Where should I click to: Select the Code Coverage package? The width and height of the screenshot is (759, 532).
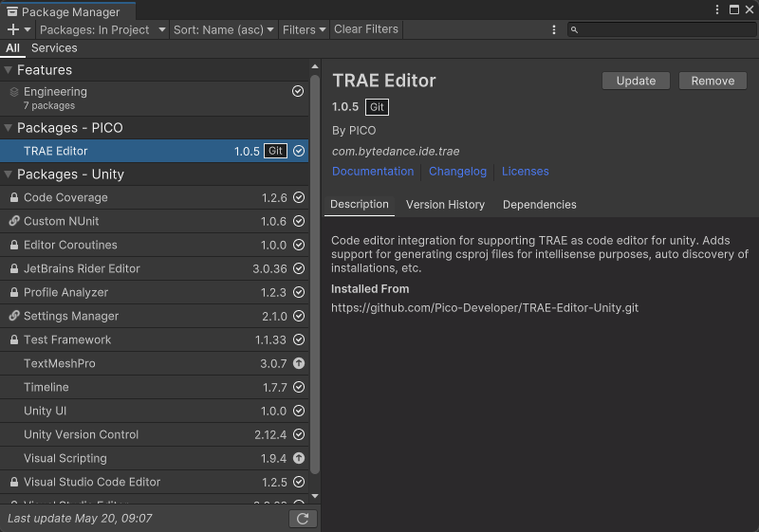pos(154,197)
